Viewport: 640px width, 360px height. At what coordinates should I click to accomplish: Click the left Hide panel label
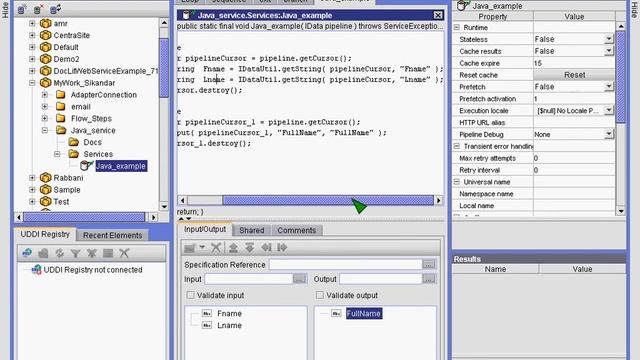pos(5,10)
